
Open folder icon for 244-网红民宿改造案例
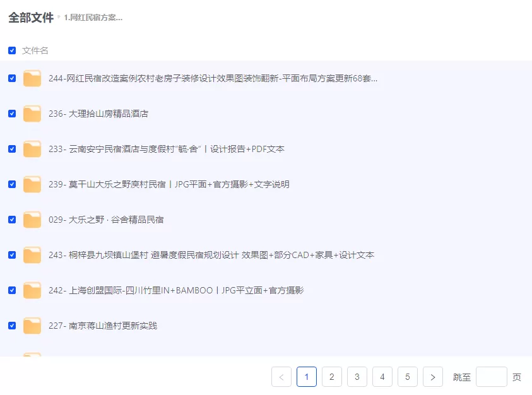pyautogui.click(x=32, y=78)
